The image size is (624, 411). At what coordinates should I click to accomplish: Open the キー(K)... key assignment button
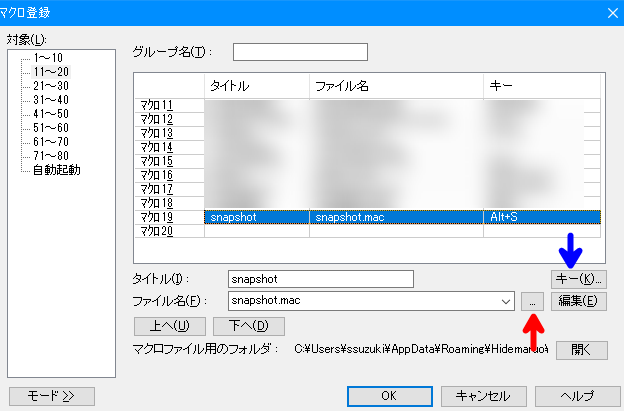click(579, 279)
